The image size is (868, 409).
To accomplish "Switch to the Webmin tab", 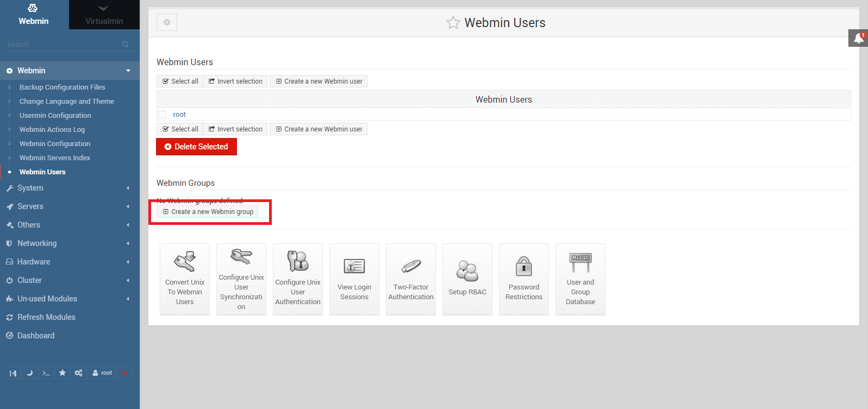I will point(34,15).
